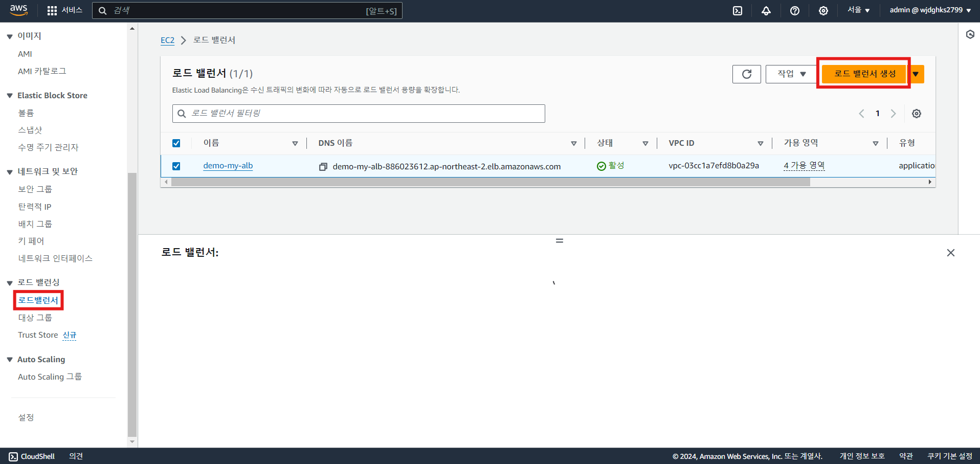Sort by the VPC ID column arrow
980x464 pixels.
pos(761,144)
